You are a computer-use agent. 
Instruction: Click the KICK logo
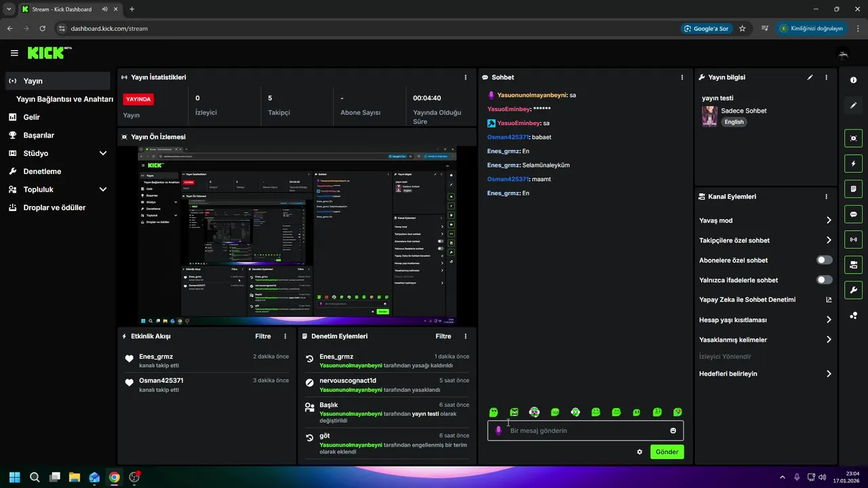click(49, 53)
